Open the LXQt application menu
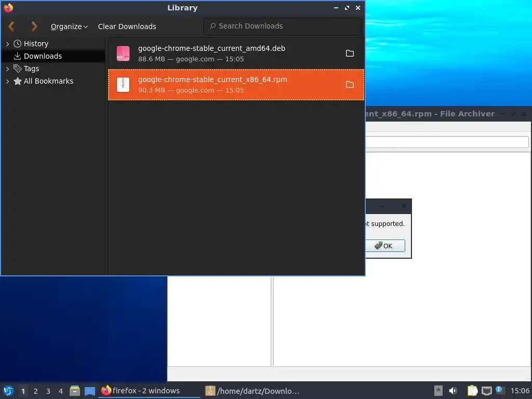The image size is (532, 399). pos(8,391)
